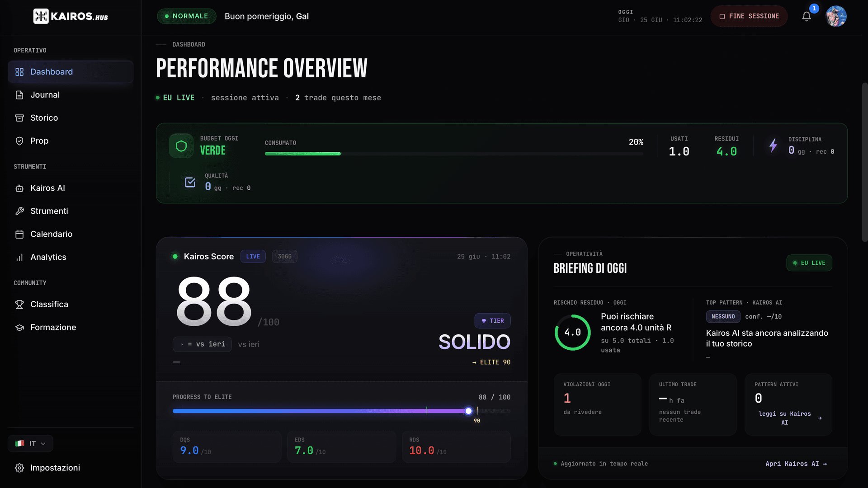868x488 pixels.
Task: Click the Apri Kairos AI link
Action: [x=796, y=464]
